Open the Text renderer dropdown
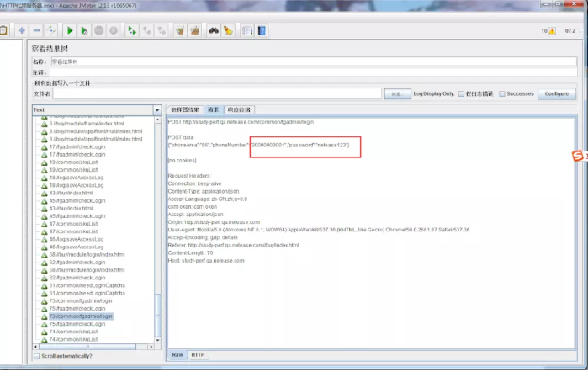This screenshot has width=588, height=372. (x=157, y=110)
